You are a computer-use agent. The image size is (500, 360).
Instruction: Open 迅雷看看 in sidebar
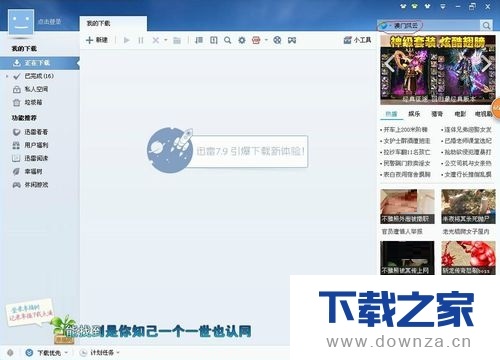point(36,132)
